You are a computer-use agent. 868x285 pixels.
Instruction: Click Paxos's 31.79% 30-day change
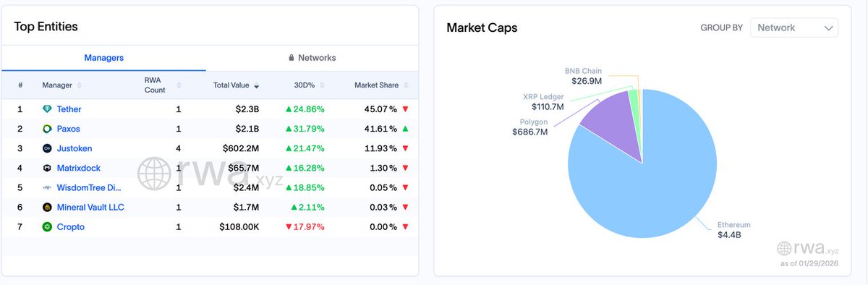click(305, 129)
